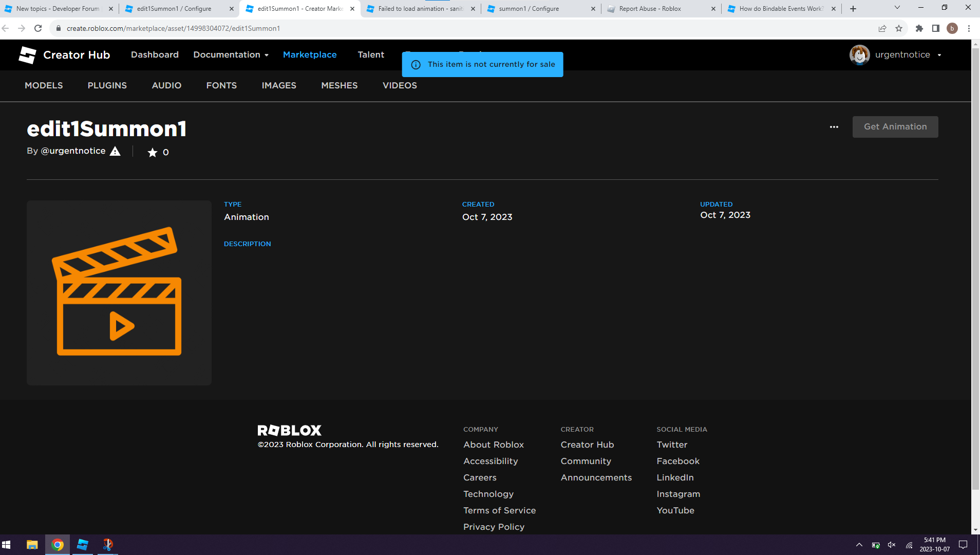This screenshot has height=555, width=980.
Task: Bookmark this page with the star icon
Action: click(x=899, y=28)
